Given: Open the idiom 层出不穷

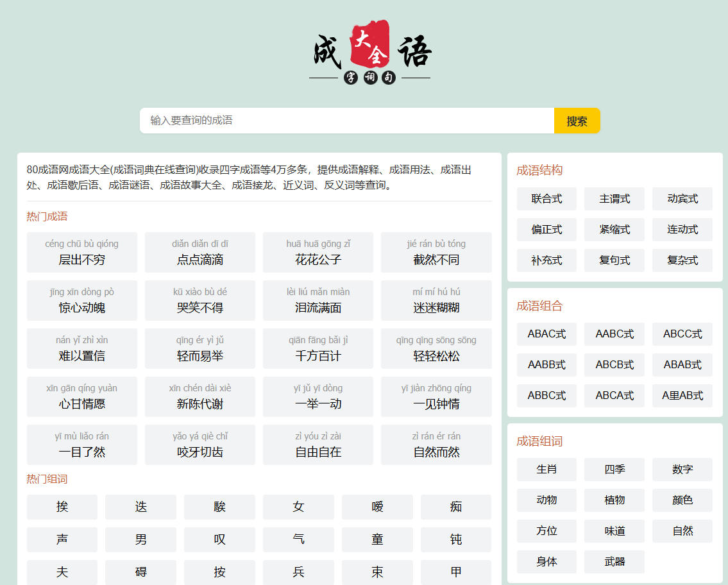Looking at the screenshot, I should point(81,252).
